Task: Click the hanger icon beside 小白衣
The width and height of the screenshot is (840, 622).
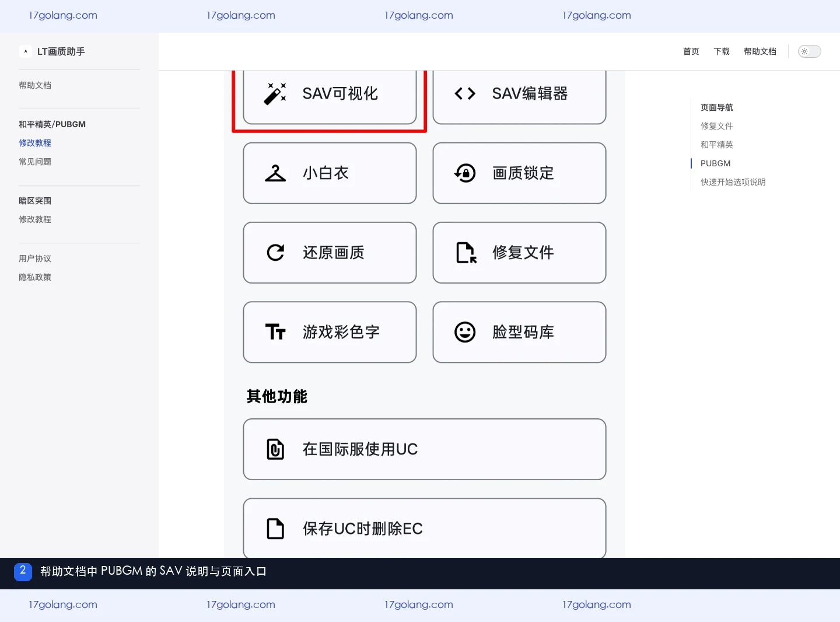Action: (275, 173)
